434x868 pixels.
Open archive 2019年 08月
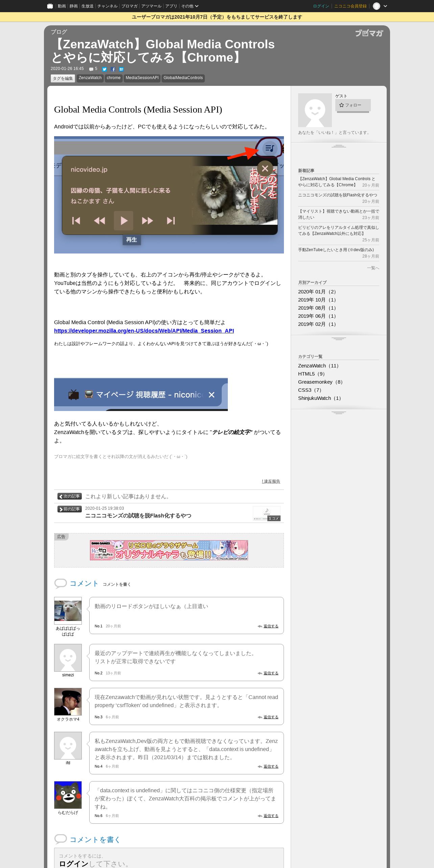click(x=317, y=308)
